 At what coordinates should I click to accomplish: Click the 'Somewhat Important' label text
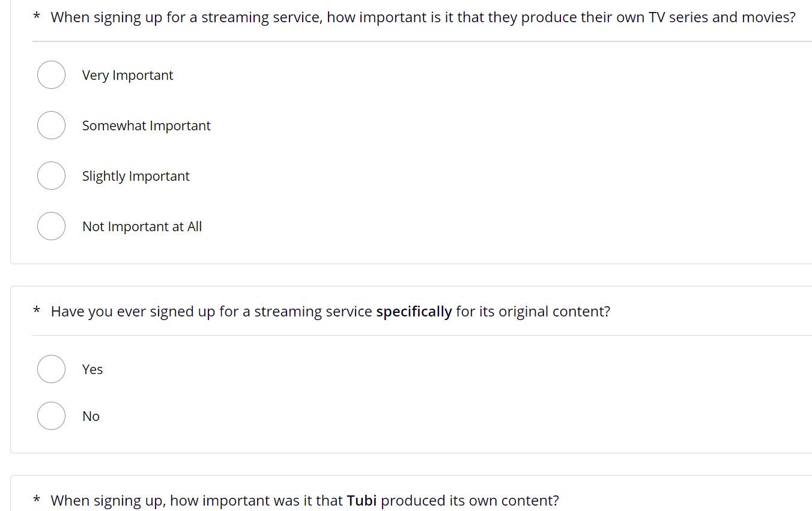pos(147,126)
